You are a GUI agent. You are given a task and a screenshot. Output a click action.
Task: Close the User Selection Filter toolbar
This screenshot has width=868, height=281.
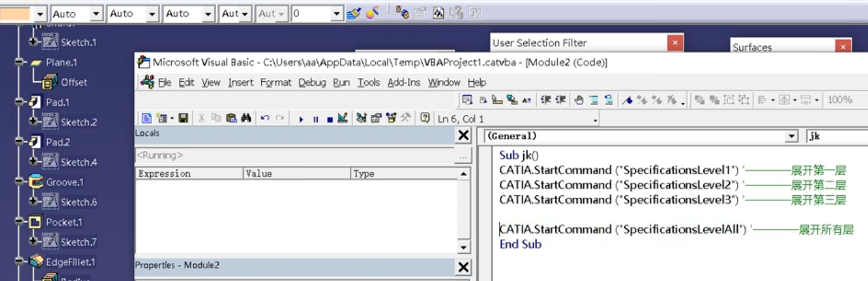675,43
